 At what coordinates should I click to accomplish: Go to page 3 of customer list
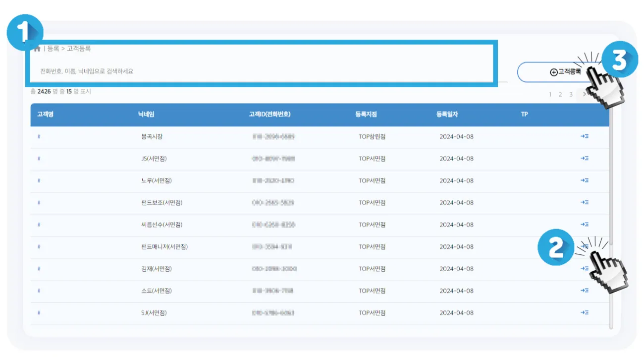click(571, 94)
